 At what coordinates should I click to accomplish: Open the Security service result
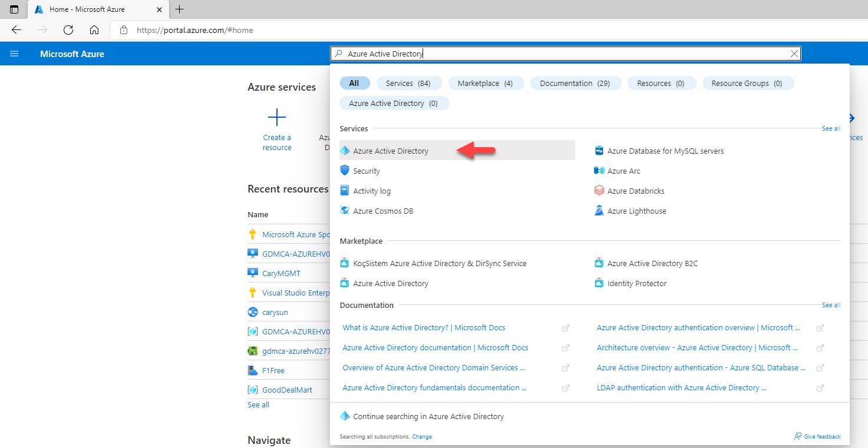pos(367,171)
